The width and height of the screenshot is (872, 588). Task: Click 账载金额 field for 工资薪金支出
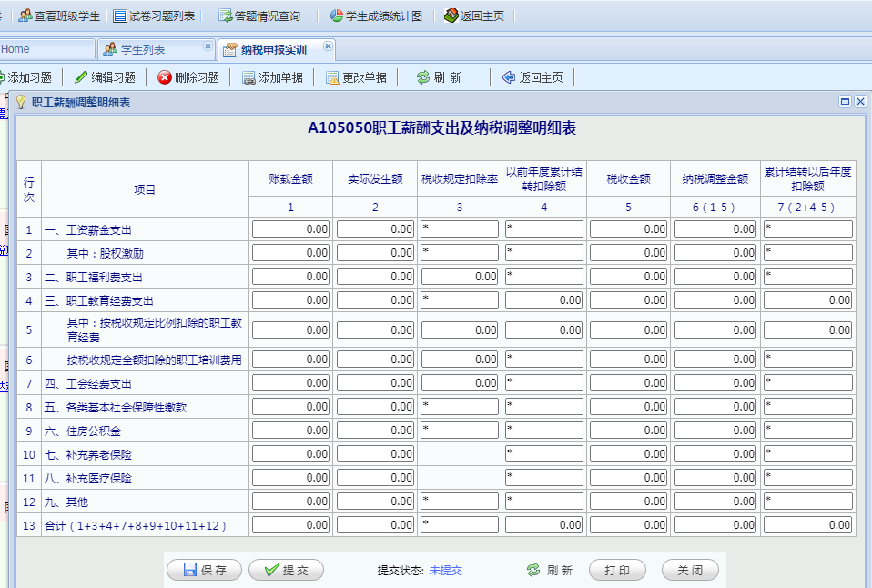(x=291, y=229)
